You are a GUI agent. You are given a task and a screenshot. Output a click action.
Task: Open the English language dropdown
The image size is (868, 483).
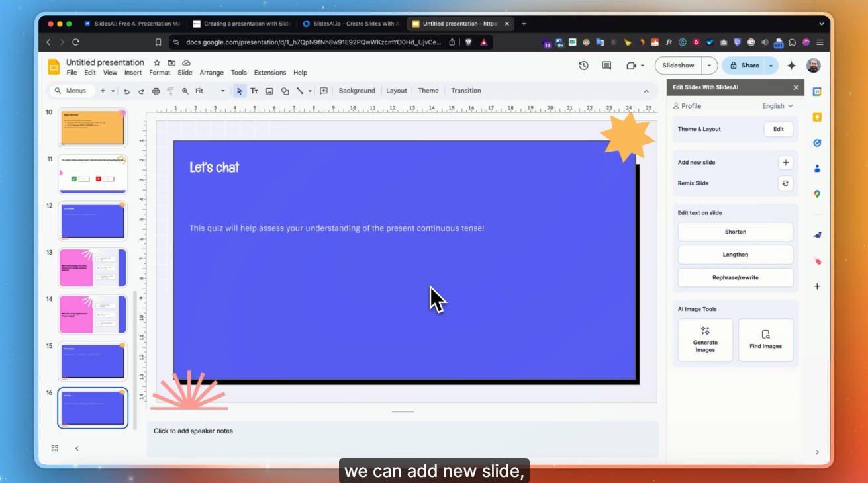(x=777, y=106)
